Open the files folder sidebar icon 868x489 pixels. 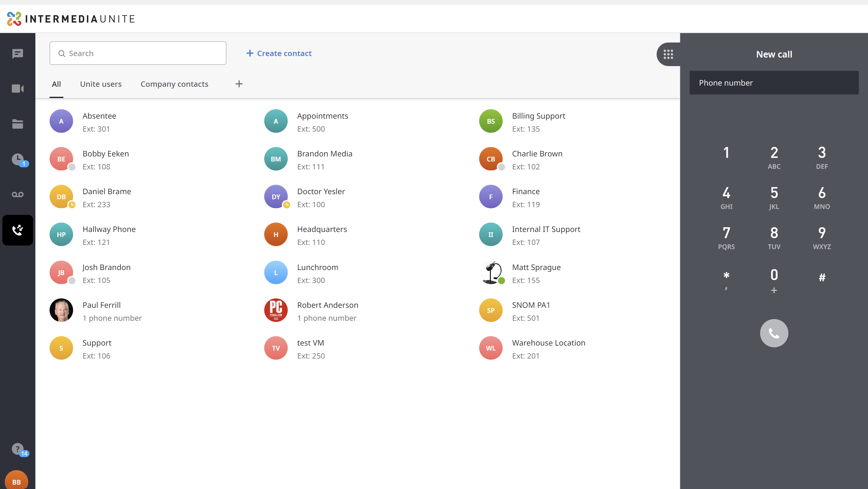17,124
